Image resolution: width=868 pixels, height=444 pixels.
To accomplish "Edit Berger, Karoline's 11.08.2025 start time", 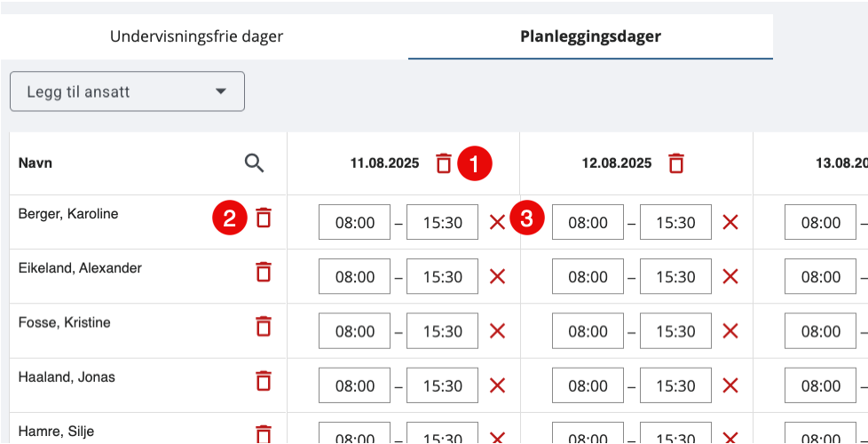I will (x=355, y=223).
